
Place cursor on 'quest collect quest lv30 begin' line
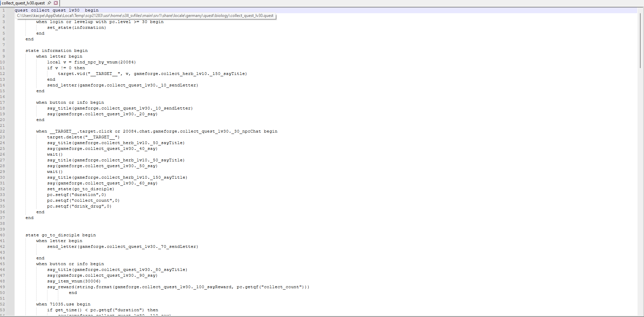click(x=56, y=11)
